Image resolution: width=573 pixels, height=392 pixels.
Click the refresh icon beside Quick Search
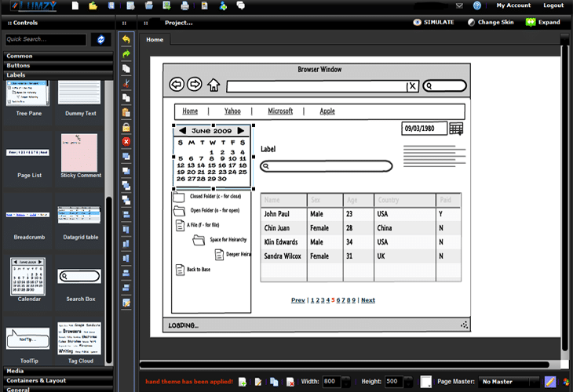pos(100,39)
